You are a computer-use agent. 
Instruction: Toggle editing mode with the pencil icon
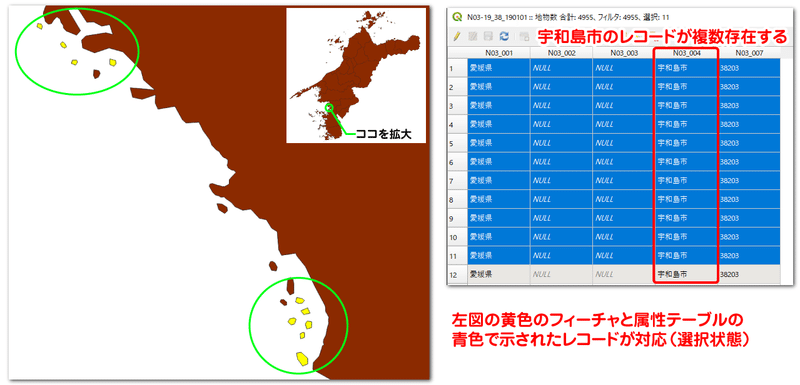[457, 36]
